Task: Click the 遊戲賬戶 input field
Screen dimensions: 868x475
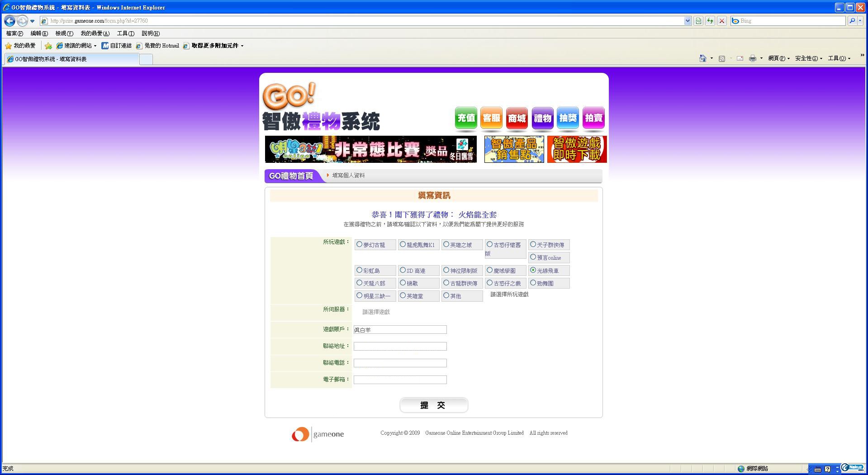Action: 400,330
